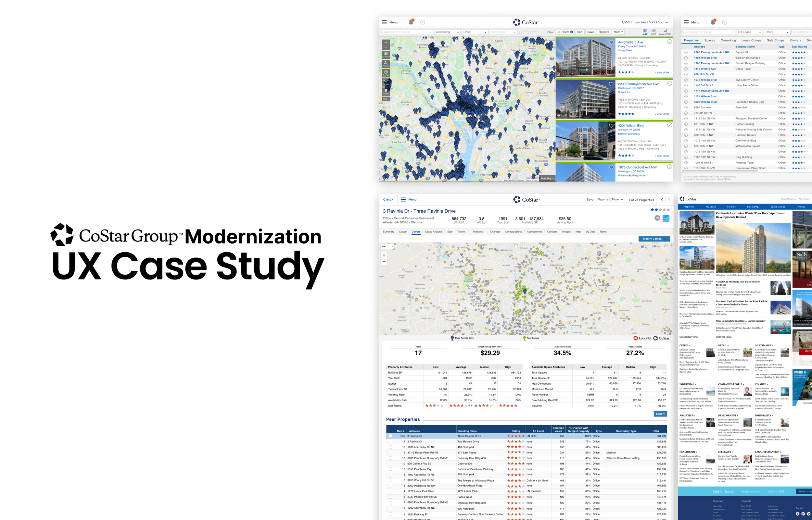Select the 4445 Willard Ave card checkmark
The height and width of the screenshot is (520, 812).
669,42
